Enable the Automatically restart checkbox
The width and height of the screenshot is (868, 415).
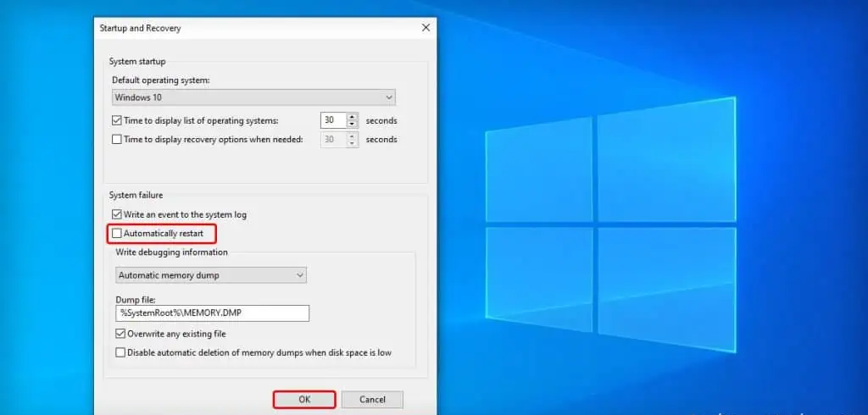[x=118, y=233]
